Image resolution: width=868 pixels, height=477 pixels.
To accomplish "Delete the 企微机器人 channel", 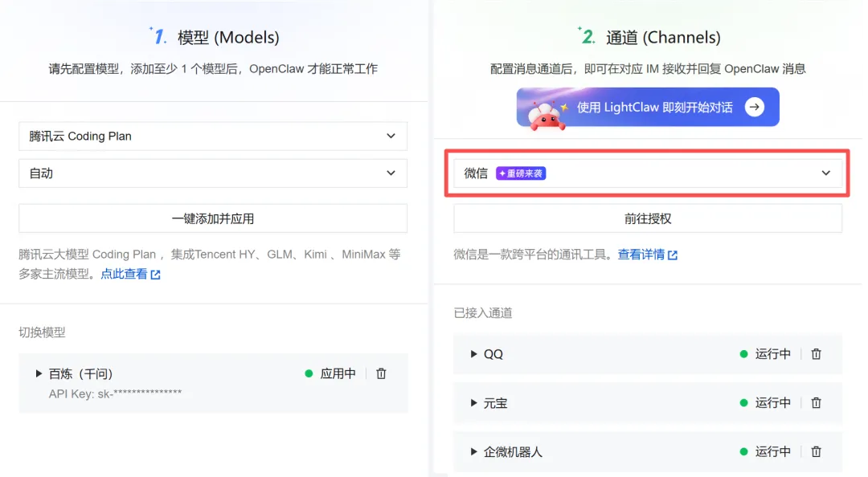I will (x=816, y=451).
